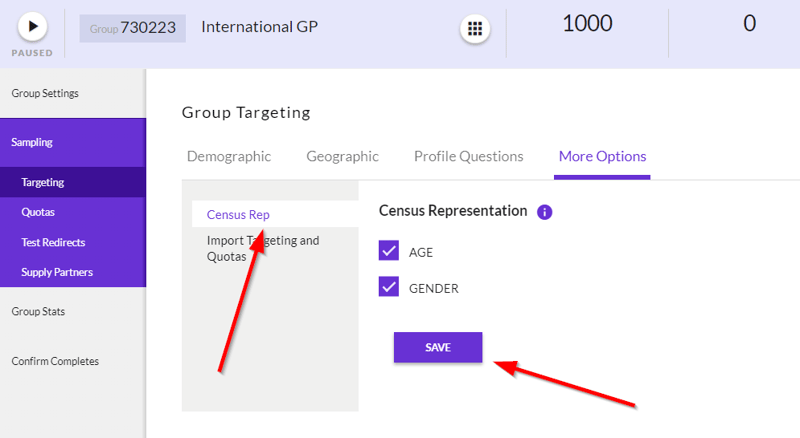Click the SAVE button
Screen dimensions: 800x438
click(438, 348)
